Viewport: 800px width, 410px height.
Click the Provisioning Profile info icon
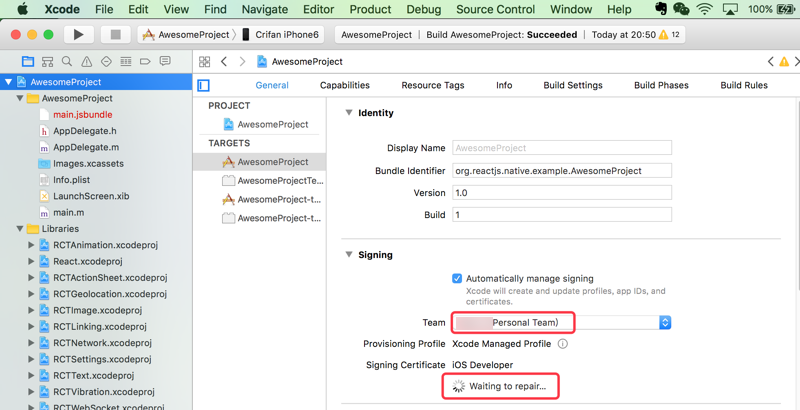point(562,344)
